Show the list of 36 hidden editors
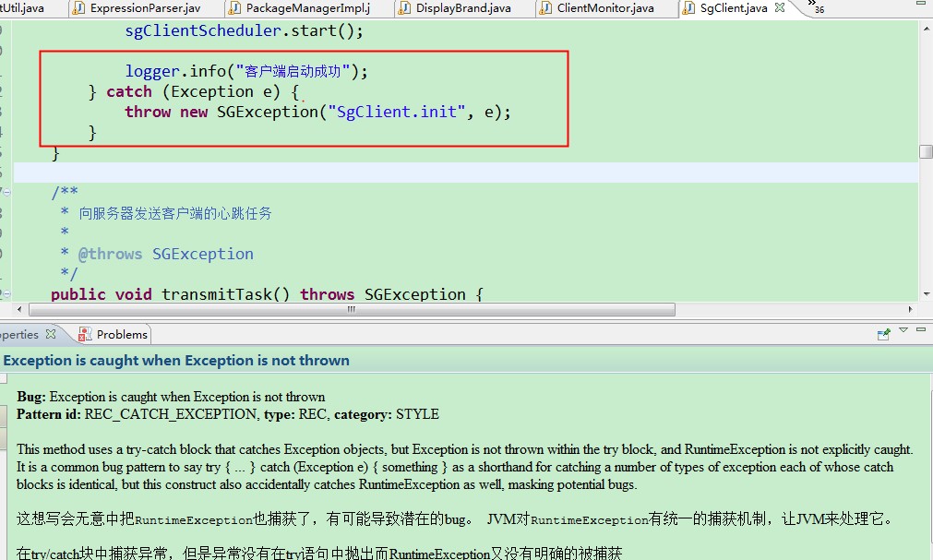The height and width of the screenshot is (560, 933). [x=815, y=7]
